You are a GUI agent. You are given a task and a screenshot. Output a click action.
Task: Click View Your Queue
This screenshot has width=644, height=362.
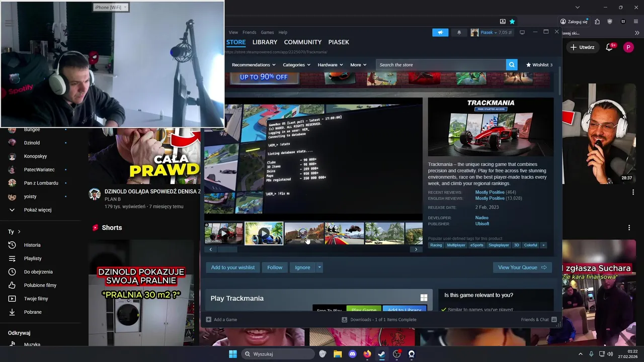coord(522,267)
